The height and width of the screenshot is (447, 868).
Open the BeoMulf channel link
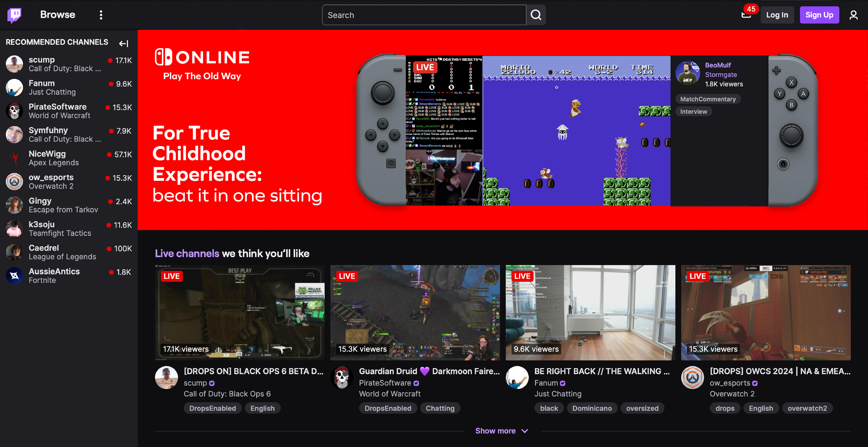718,65
